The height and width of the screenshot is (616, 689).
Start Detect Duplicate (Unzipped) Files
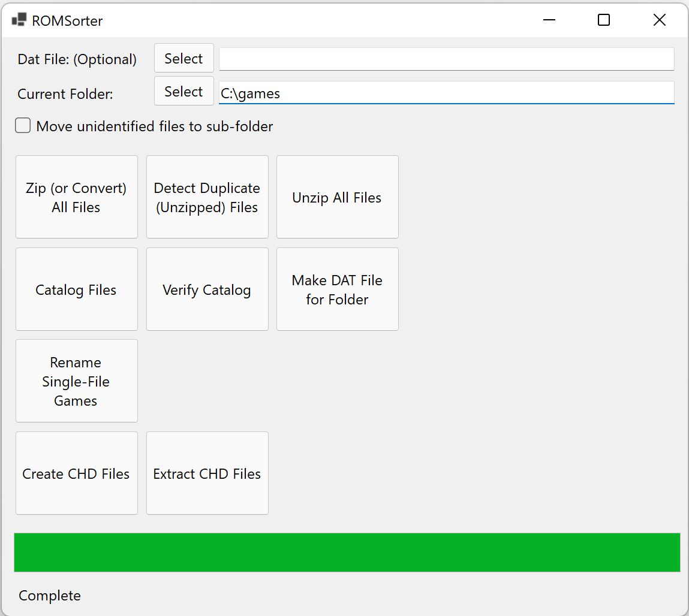207,197
